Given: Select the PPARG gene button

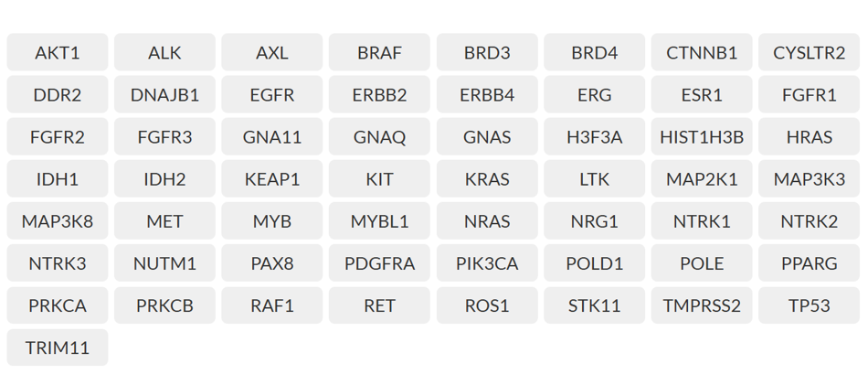Looking at the screenshot, I should [x=810, y=263].
